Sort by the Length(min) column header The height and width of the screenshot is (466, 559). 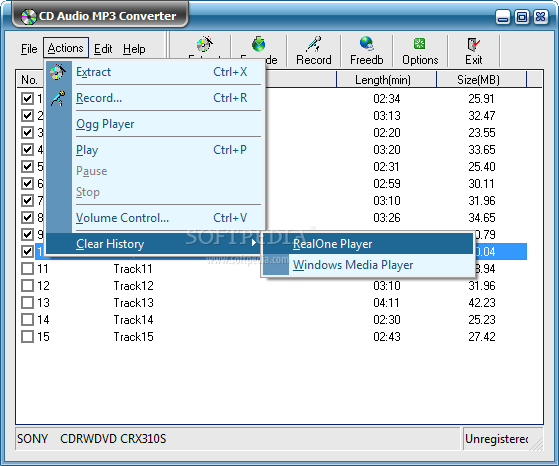click(x=386, y=80)
